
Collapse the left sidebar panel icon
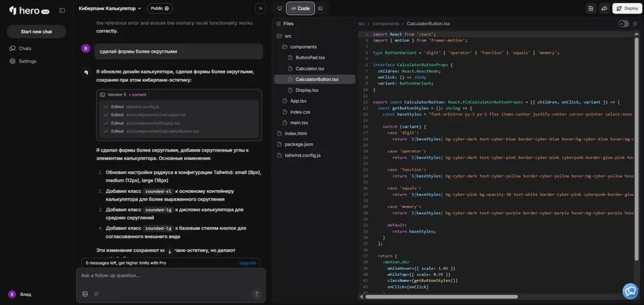click(62, 10)
